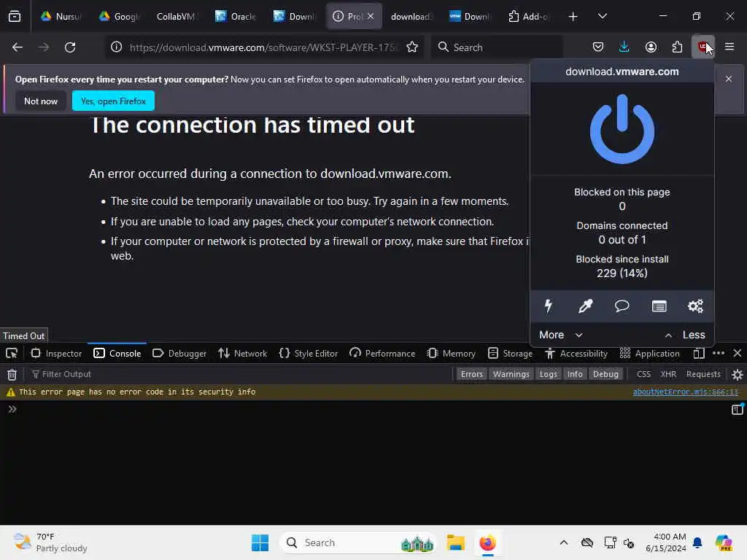Toggle the Debug console filter

click(x=605, y=374)
